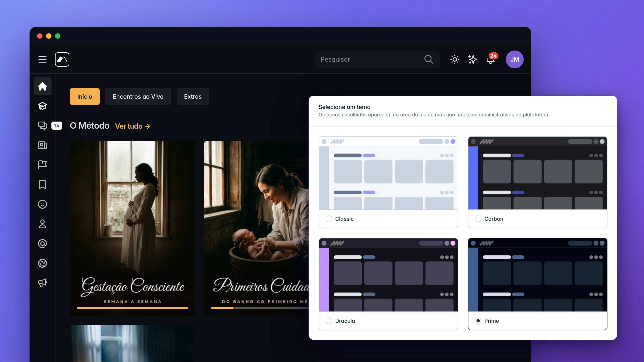This screenshot has height=362, width=644.
Task: Open the Primeiros Cuidados course card
Action: point(256,228)
